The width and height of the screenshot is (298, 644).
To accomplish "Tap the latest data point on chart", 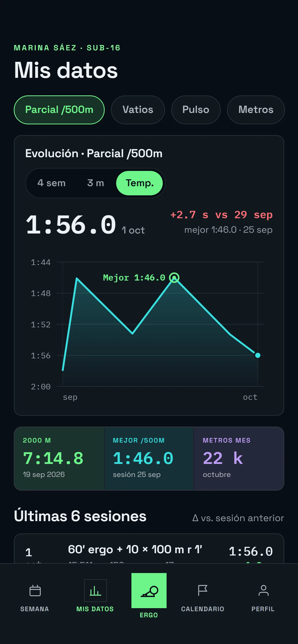I will tap(258, 355).
